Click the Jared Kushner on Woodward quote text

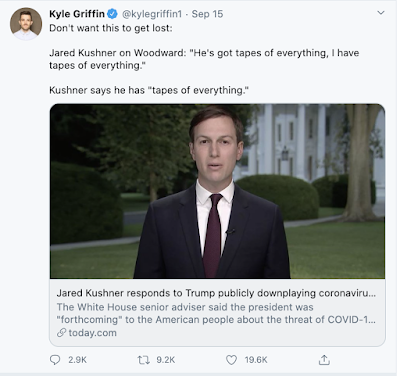[x=204, y=59]
